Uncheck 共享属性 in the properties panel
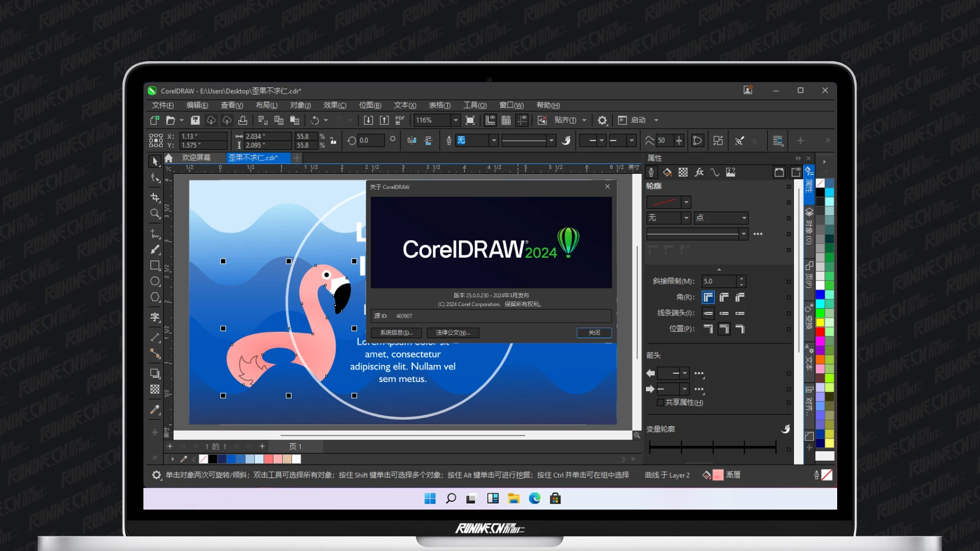Viewport: 980px width, 551px height. [x=659, y=402]
